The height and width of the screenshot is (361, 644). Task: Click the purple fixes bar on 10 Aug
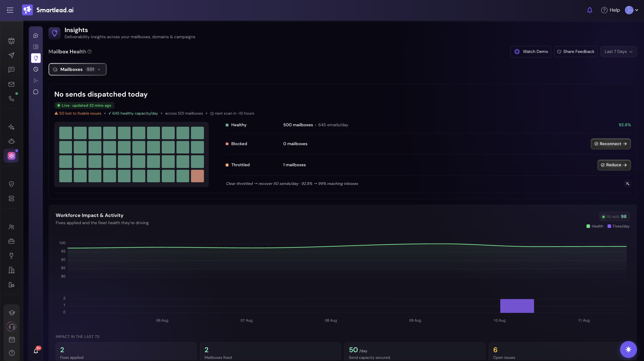[517, 306]
